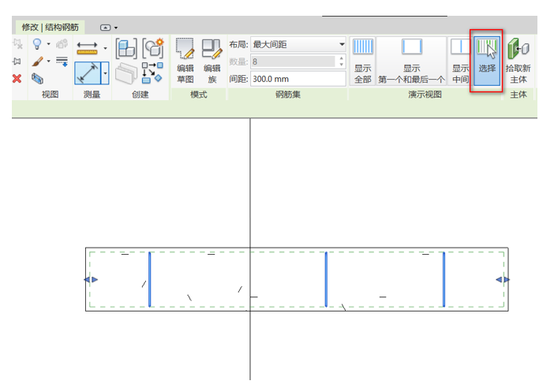This screenshot has width=554, height=392.
Task: Click the measure ruler icon
Action: pyautogui.click(x=87, y=48)
